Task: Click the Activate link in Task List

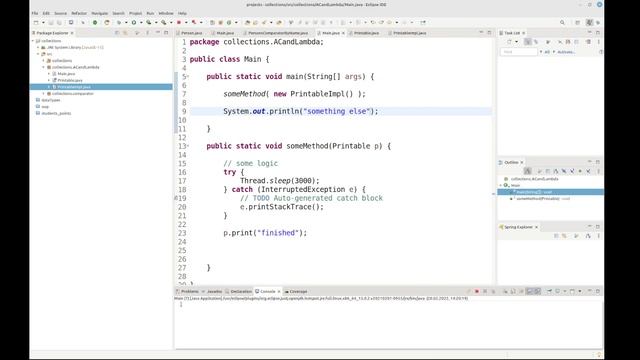Action: (566, 52)
